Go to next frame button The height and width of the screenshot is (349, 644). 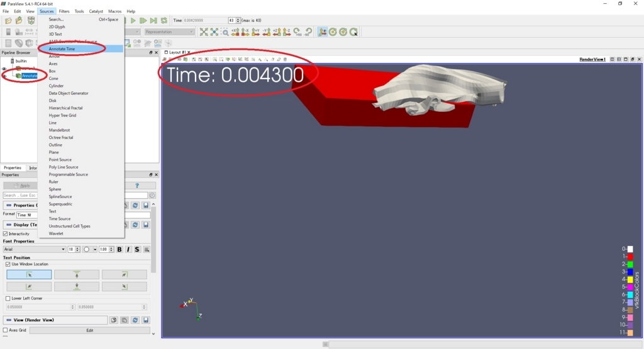tap(143, 21)
